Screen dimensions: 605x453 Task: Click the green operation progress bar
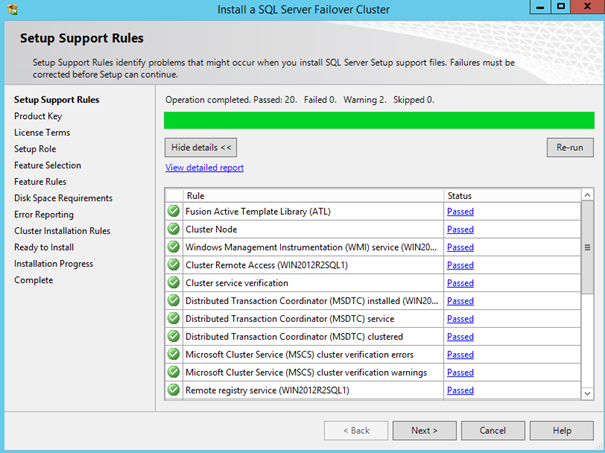378,120
